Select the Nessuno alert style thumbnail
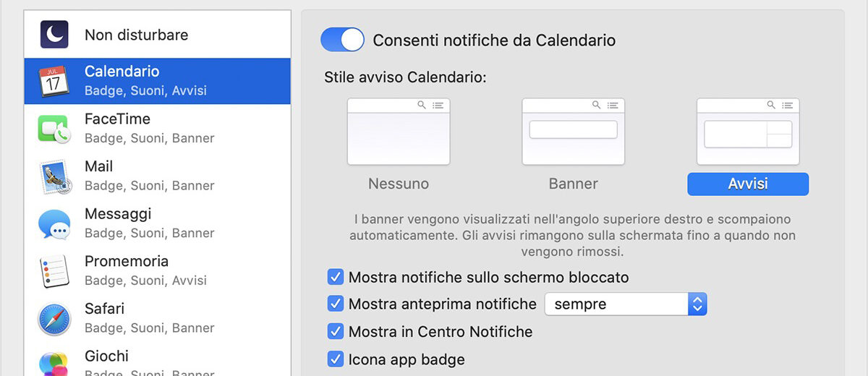Viewport: 868px width, 376px height. coord(399,132)
